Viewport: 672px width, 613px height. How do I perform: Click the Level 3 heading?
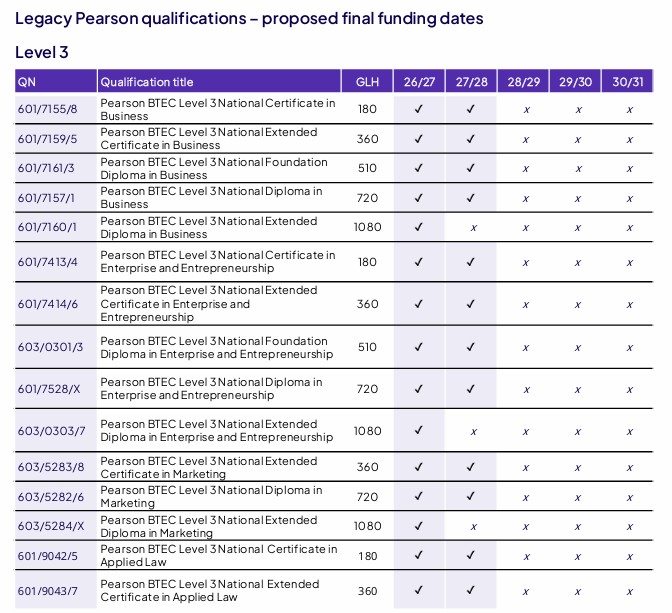(x=42, y=52)
